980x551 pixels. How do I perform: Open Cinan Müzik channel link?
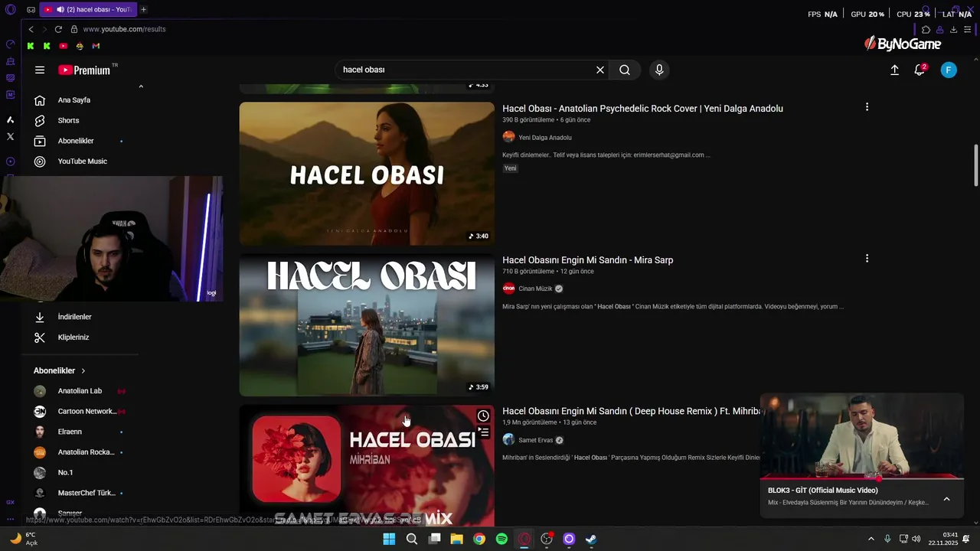click(535, 289)
